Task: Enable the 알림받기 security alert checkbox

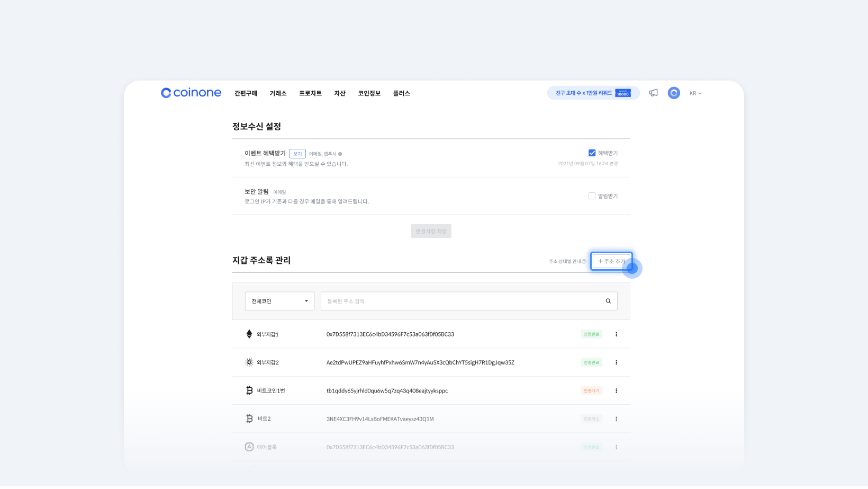Action: pyautogui.click(x=592, y=196)
